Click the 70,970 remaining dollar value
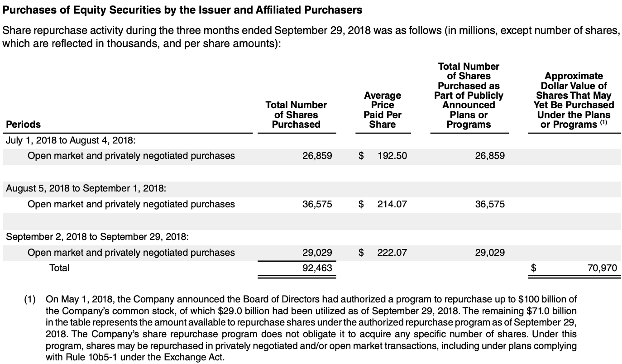Screen dimensions: 622x364 (x=602, y=268)
